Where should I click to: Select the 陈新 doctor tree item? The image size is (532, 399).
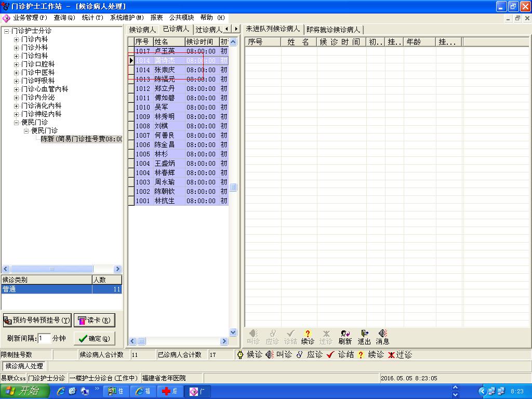click(x=82, y=139)
